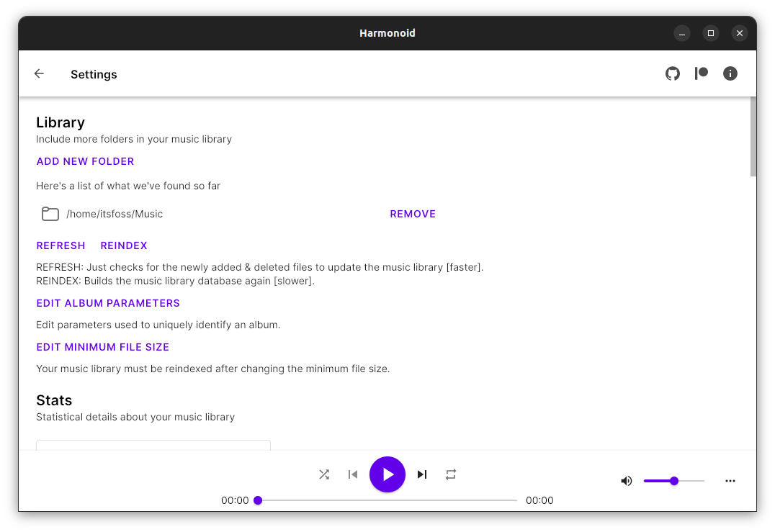The height and width of the screenshot is (532, 775).
Task: Refresh the music library
Action: 61,245
